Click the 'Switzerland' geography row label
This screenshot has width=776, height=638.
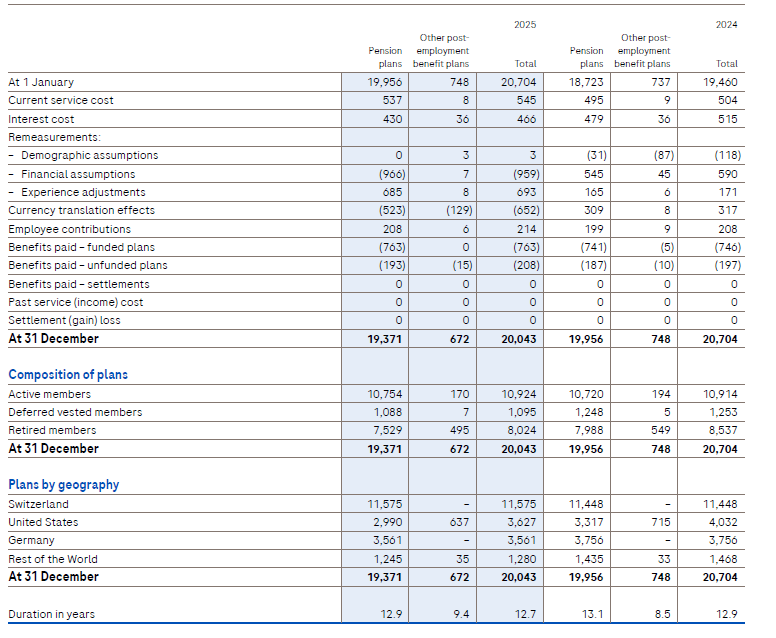(38, 505)
